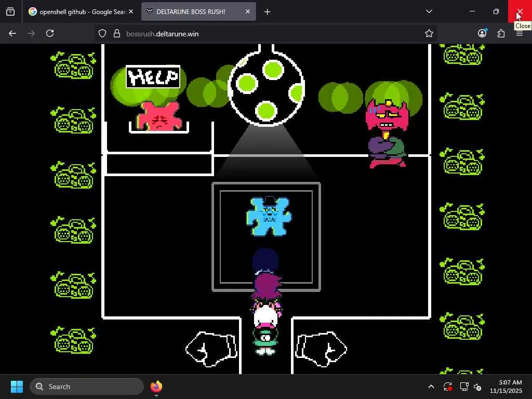This screenshot has width=532, height=399.
Task: Minimize the Firefox window
Action: coord(472,11)
